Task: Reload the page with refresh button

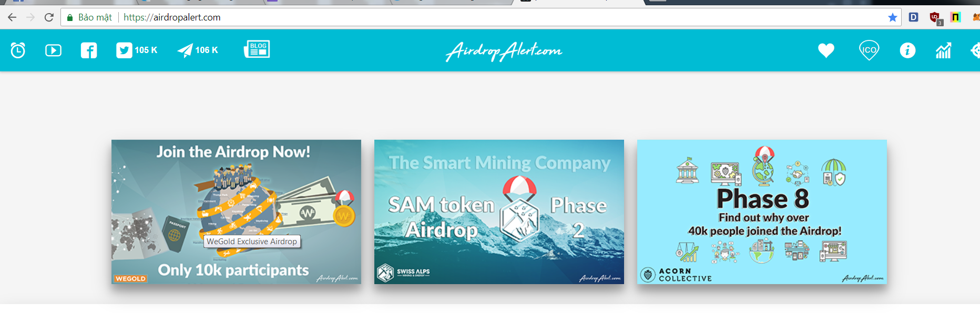Action: pyautogui.click(x=49, y=17)
